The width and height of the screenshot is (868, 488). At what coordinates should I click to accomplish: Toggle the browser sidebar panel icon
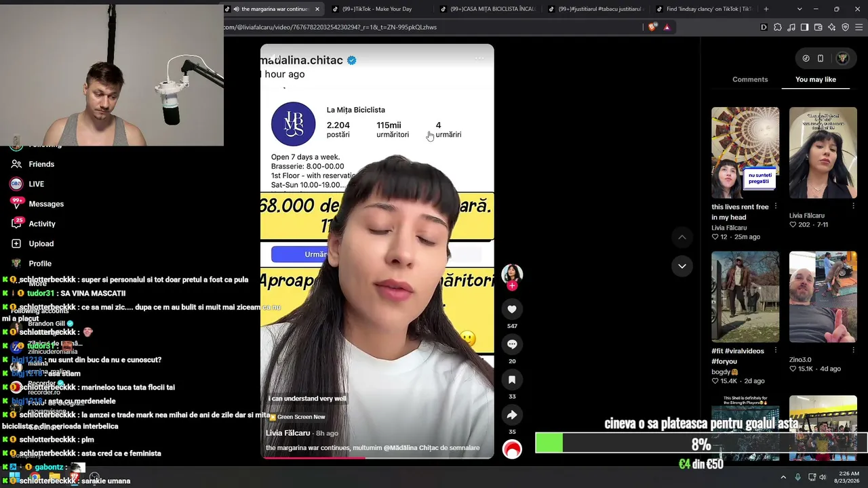pyautogui.click(x=804, y=27)
